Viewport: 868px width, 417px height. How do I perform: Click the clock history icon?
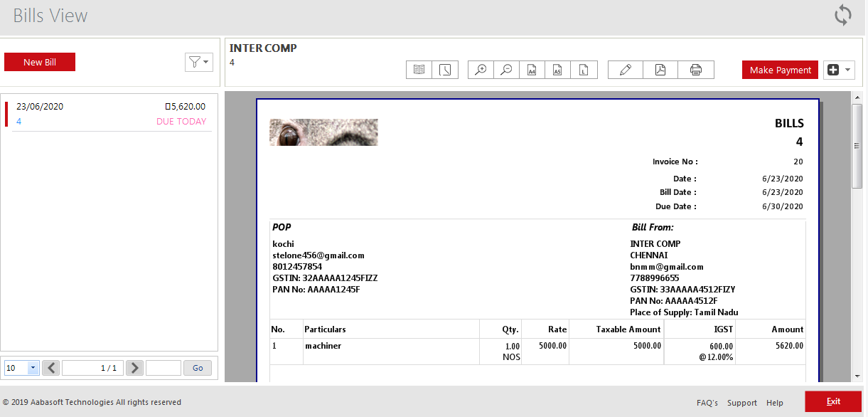tap(445, 70)
